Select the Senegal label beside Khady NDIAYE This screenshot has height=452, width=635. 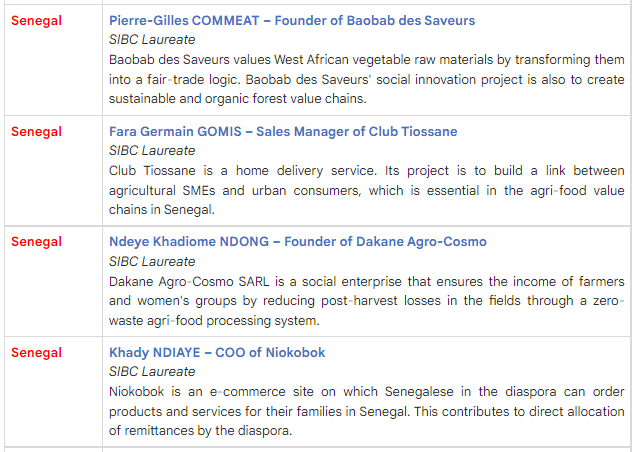tap(36, 353)
